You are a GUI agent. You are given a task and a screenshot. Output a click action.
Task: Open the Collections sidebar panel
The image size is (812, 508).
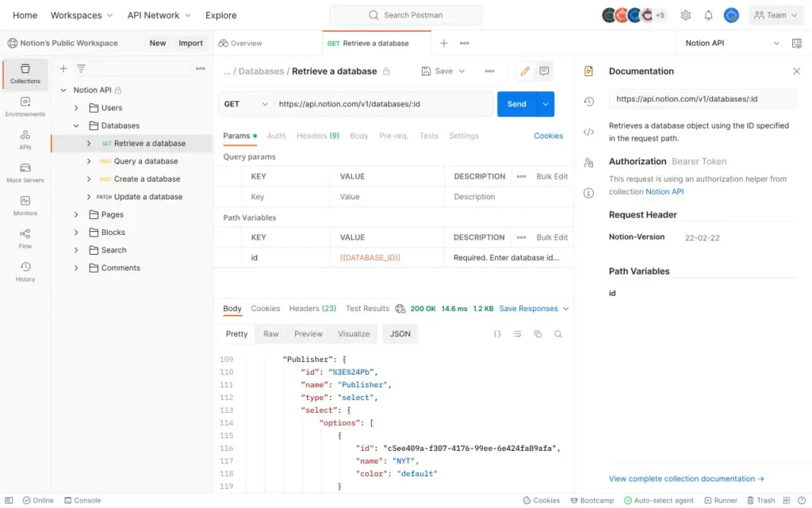tap(25, 74)
